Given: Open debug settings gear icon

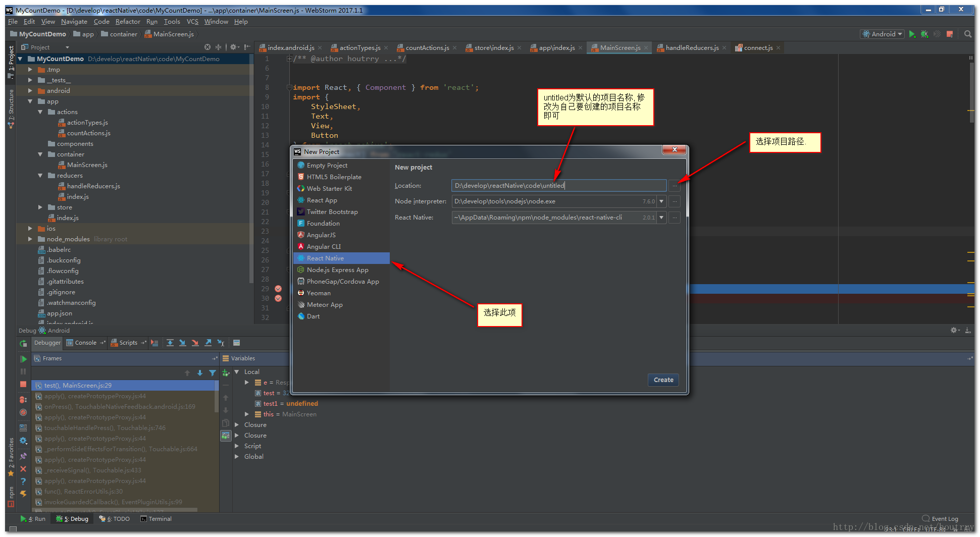Looking at the screenshot, I should pyautogui.click(x=23, y=441).
